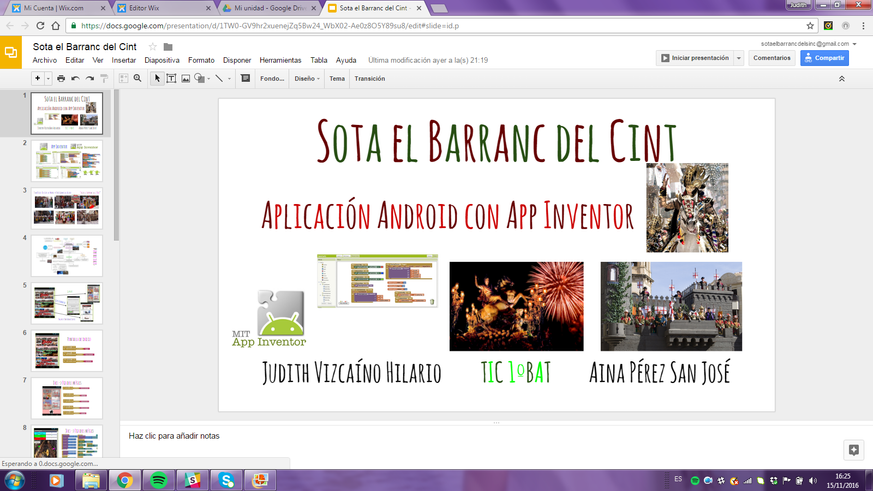873x491 pixels.
Task: Click the explore button at bottom right
Action: tap(854, 450)
